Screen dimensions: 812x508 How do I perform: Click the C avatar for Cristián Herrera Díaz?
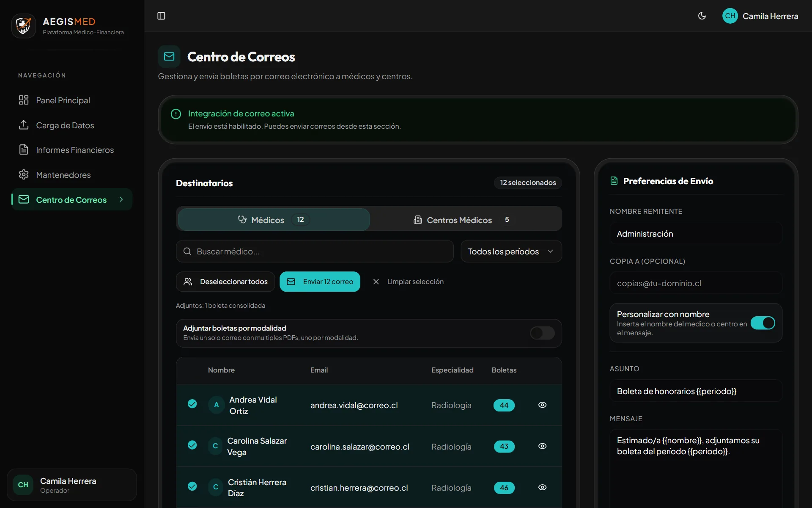point(216,487)
